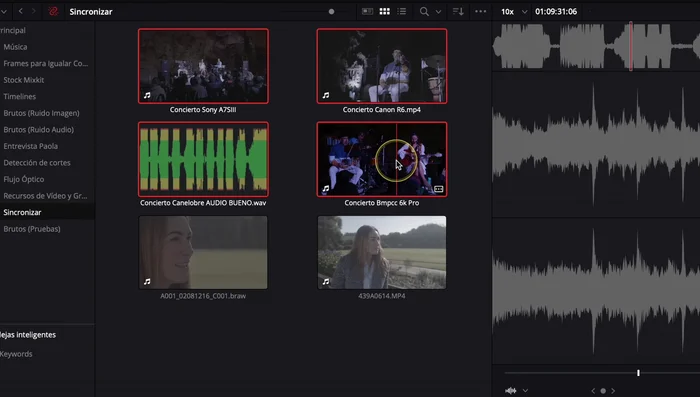Open Recursos de Video y Gr... bin

tap(45, 196)
